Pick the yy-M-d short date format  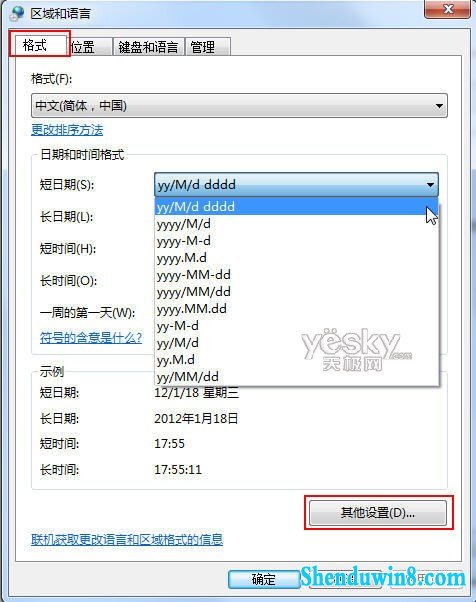coord(296,326)
